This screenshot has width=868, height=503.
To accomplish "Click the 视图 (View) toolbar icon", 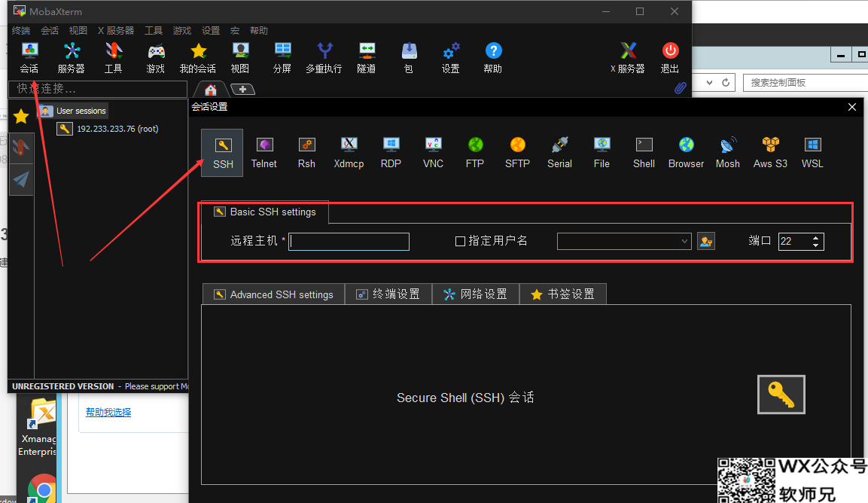I will (x=239, y=58).
